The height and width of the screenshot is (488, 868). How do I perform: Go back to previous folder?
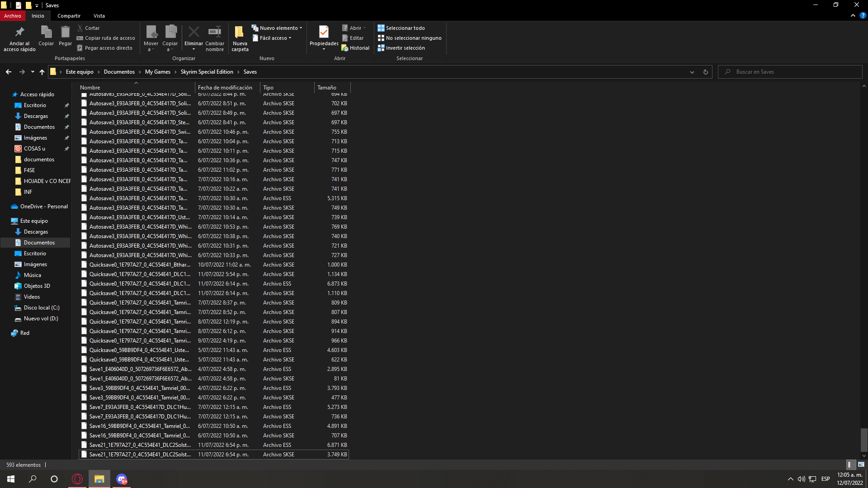click(9, 72)
